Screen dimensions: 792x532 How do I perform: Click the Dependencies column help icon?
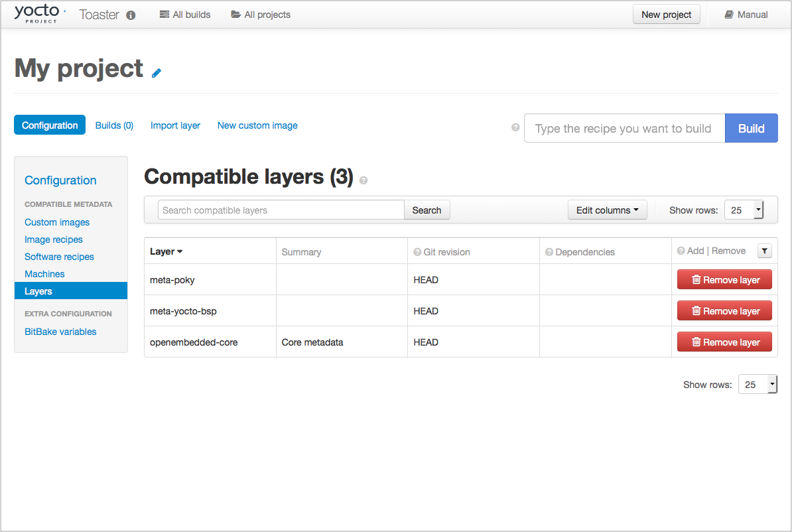[549, 252]
